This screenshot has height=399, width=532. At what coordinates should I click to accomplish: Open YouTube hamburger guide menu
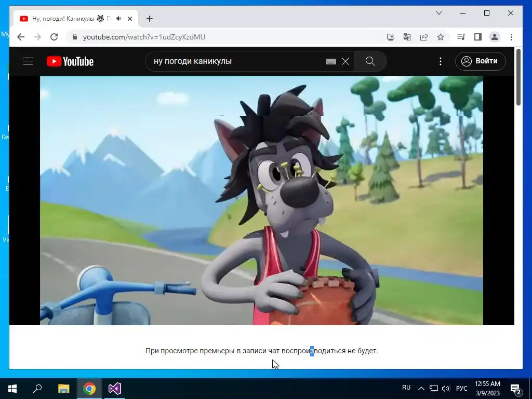click(x=28, y=61)
